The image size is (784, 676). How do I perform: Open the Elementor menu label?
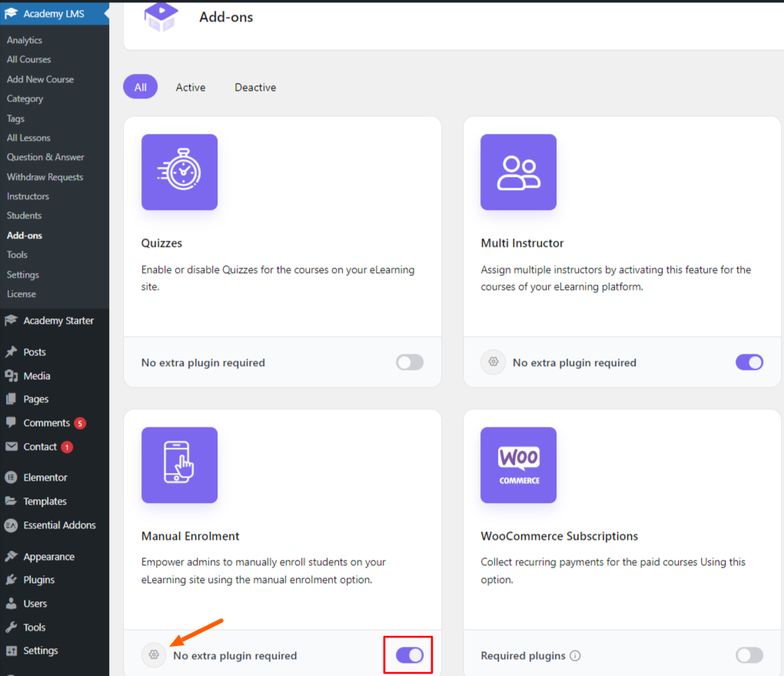coord(45,478)
